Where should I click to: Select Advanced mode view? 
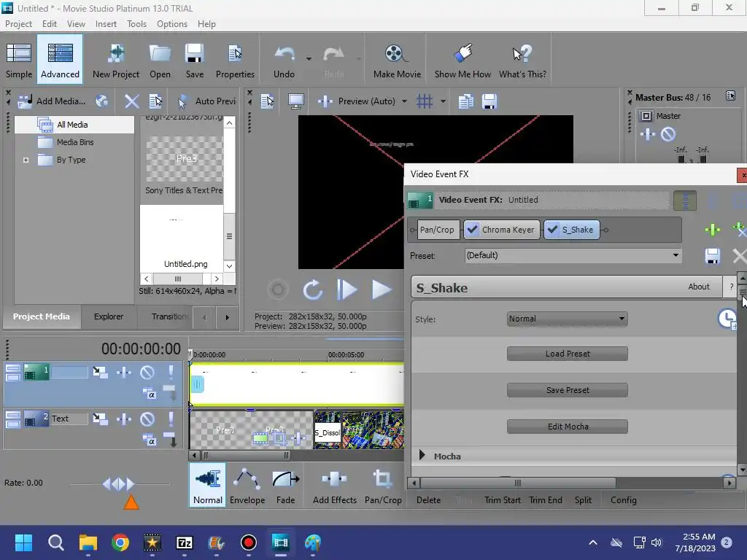coord(60,59)
